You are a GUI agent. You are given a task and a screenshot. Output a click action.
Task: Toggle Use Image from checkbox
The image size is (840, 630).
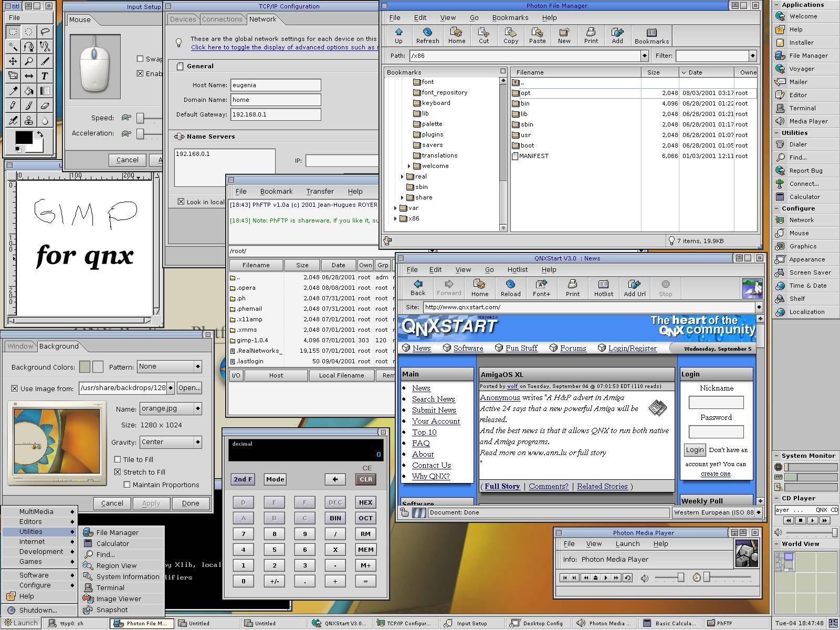[x=15, y=388]
